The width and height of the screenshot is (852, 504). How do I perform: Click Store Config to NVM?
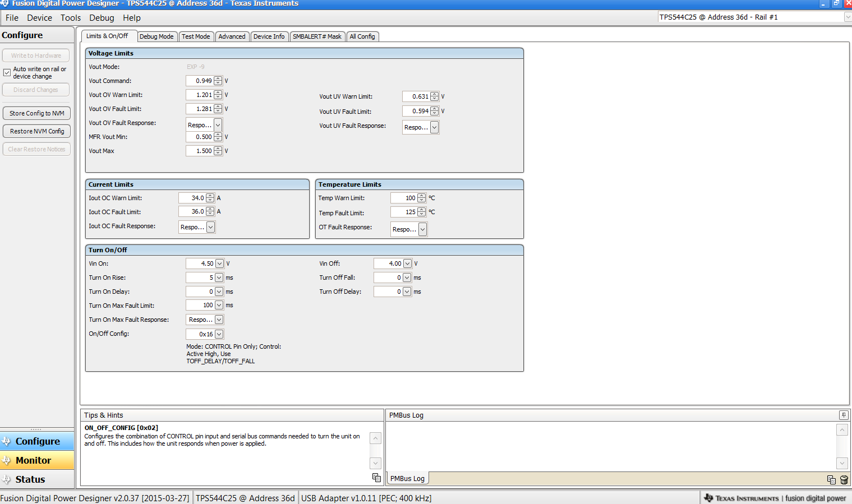[36, 113]
